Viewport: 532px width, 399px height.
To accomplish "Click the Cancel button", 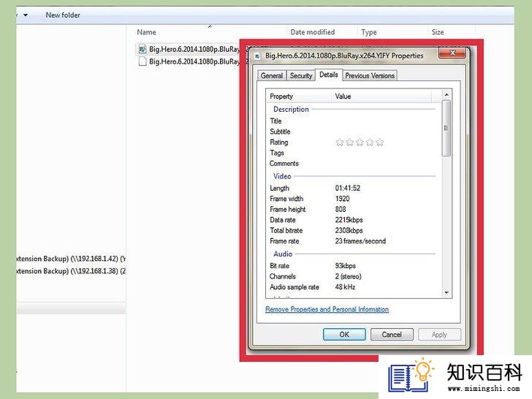I will [x=392, y=335].
